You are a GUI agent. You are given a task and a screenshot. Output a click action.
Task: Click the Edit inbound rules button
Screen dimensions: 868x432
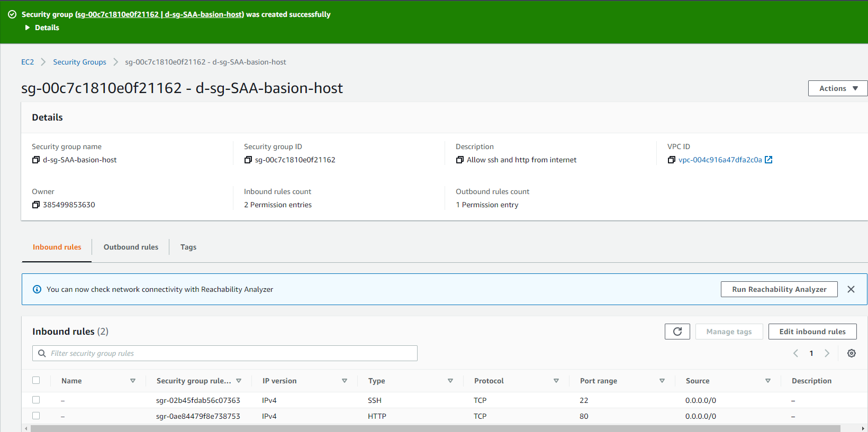click(812, 332)
